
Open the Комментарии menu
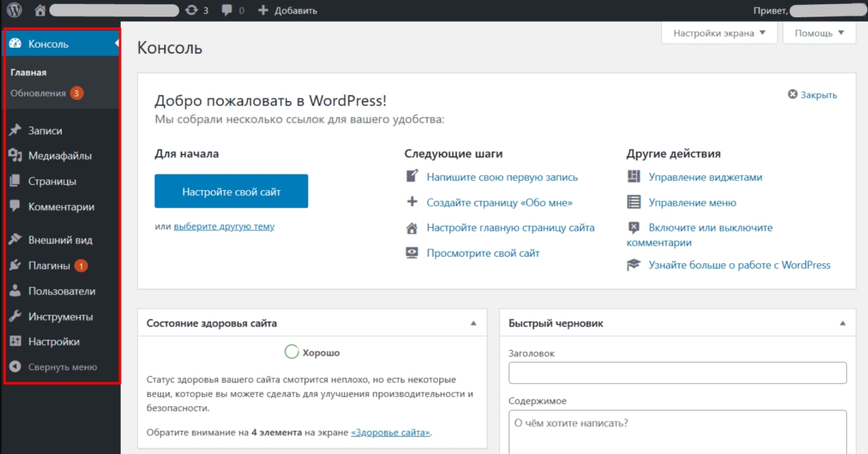(x=61, y=207)
